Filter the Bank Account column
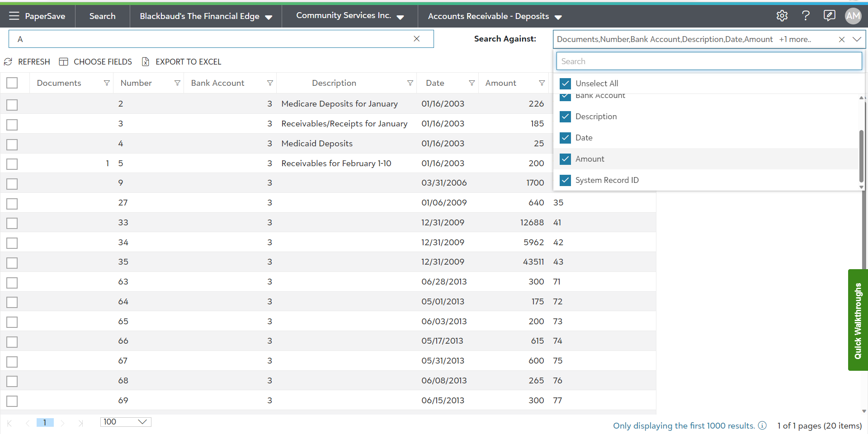The width and height of the screenshot is (868, 434). 270,83
